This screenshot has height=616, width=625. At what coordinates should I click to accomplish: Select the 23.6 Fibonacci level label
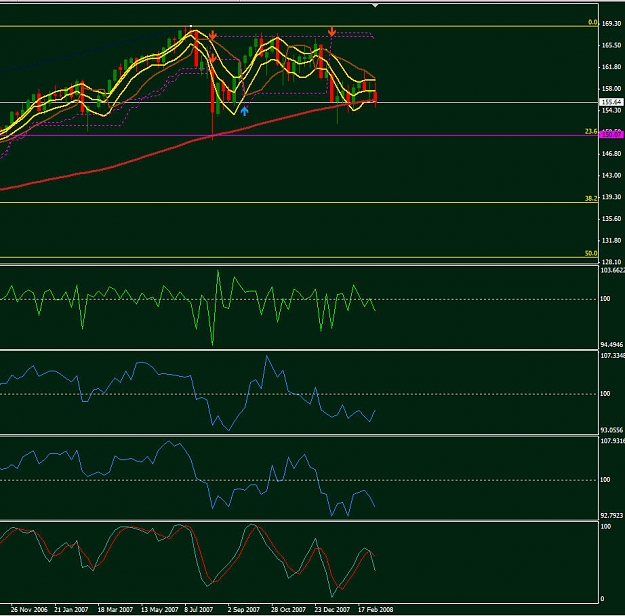[x=591, y=131]
